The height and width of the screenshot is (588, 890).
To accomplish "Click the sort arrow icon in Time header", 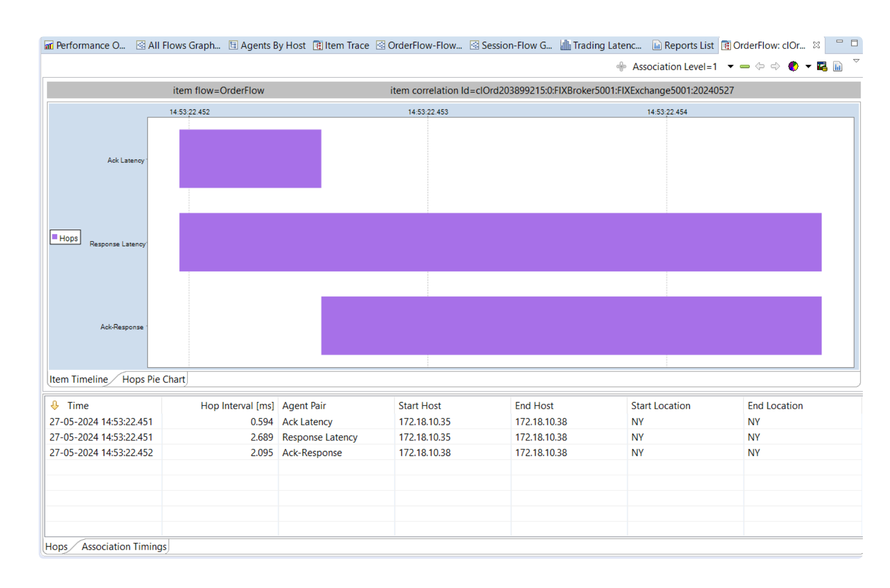I will click(55, 405).
